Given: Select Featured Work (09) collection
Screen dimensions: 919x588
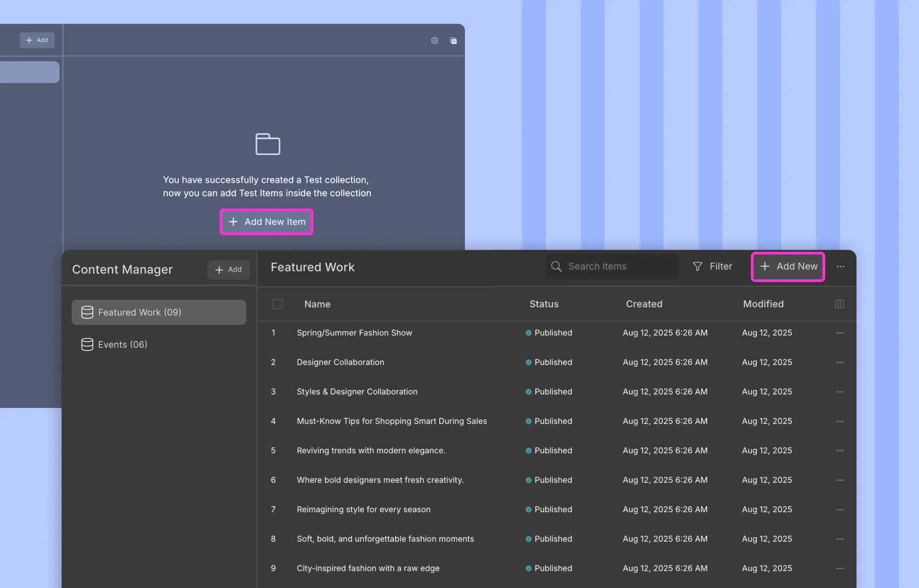Looking at the screenshot, I should (x=159, y=312).
